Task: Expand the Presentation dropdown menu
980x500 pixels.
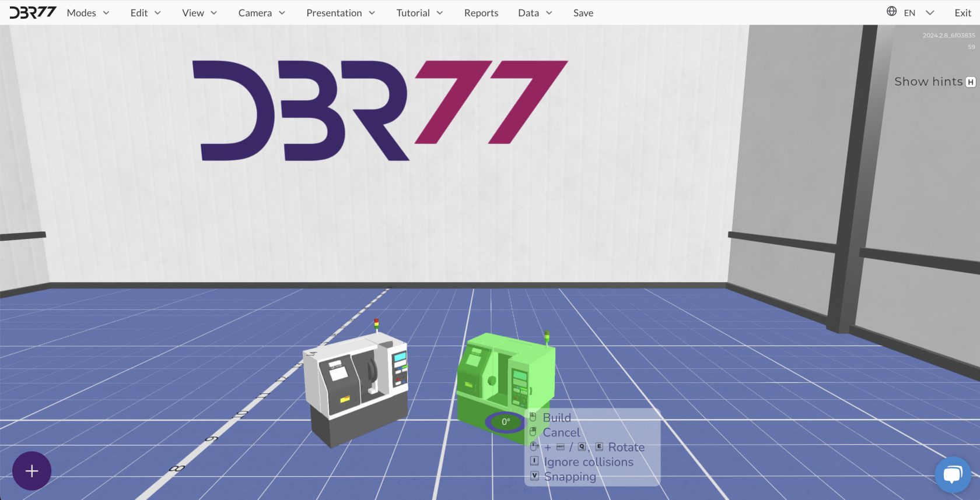Action: pos(341,13)
